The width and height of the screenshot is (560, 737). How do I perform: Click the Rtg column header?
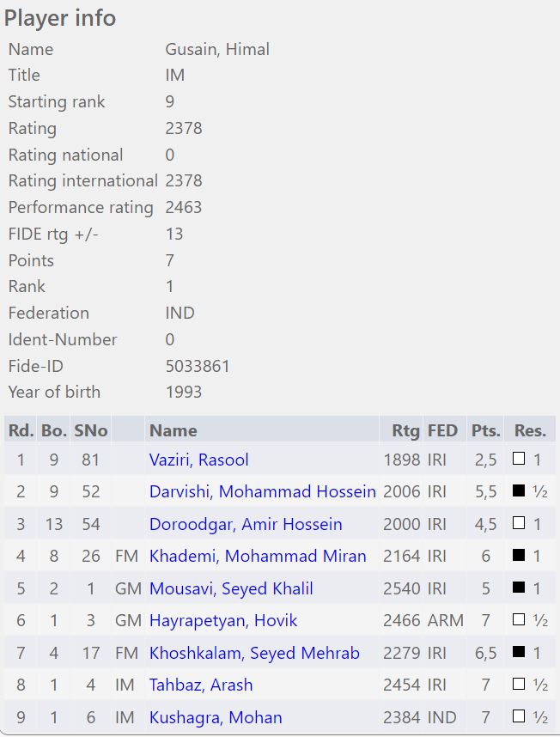pos(405,430)
